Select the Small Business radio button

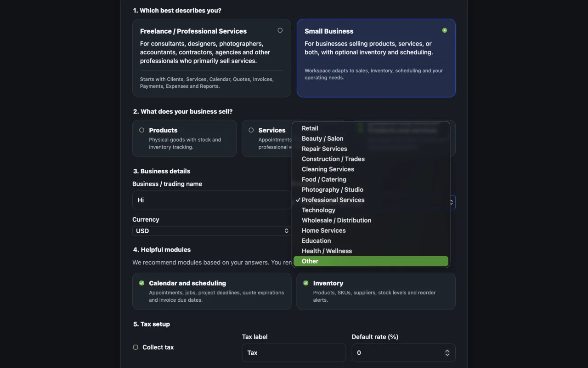point(445,30)
